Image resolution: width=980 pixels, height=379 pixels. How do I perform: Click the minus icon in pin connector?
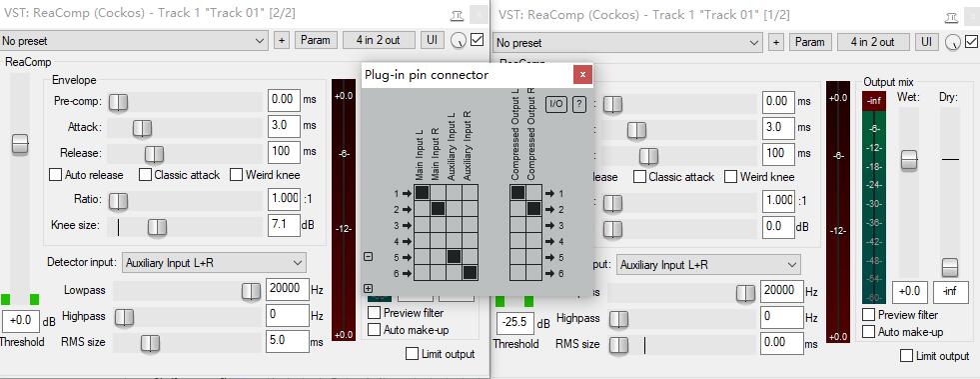[x=369, y=256]
